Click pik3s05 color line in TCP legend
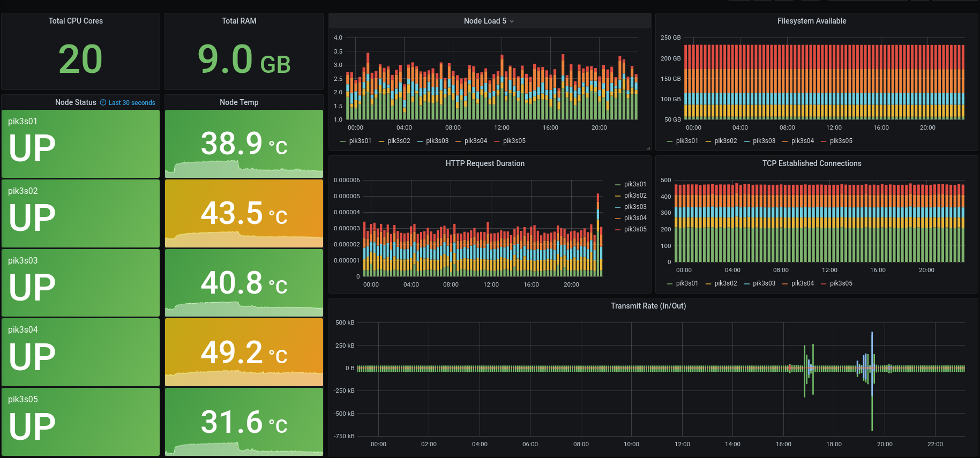The image size is (980, 458). tap(824, 284)
